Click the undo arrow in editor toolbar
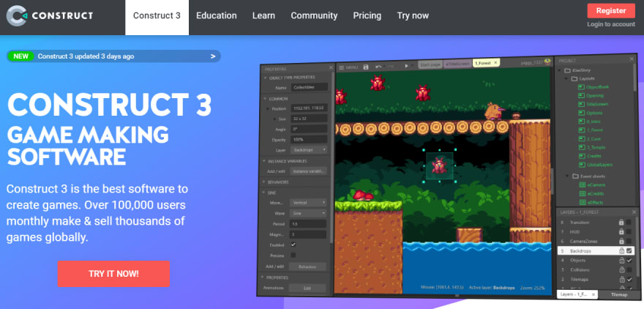The width and height of the screenshot is (644, 309). coord(378,67)
